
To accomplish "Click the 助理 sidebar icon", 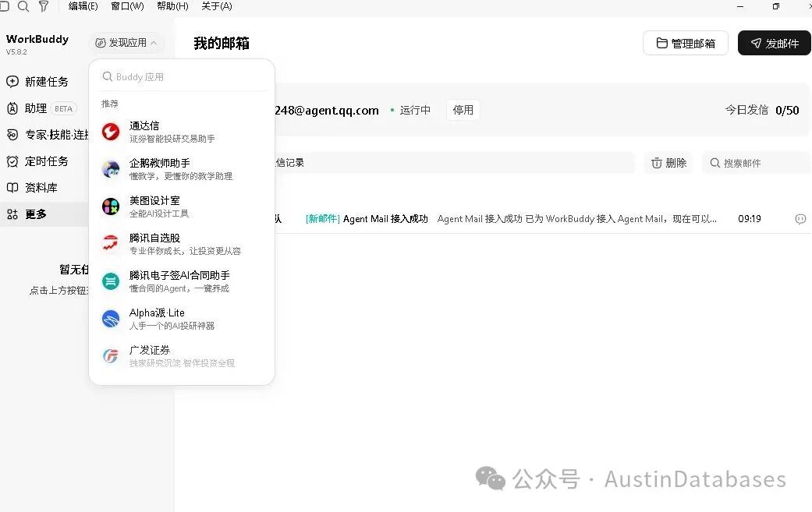I will pos(12,108).
